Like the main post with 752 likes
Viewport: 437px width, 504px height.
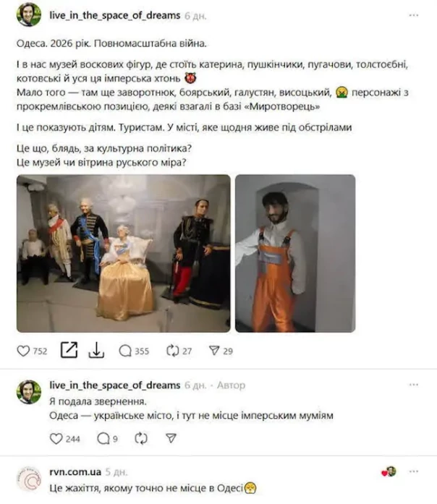(23, 351)
